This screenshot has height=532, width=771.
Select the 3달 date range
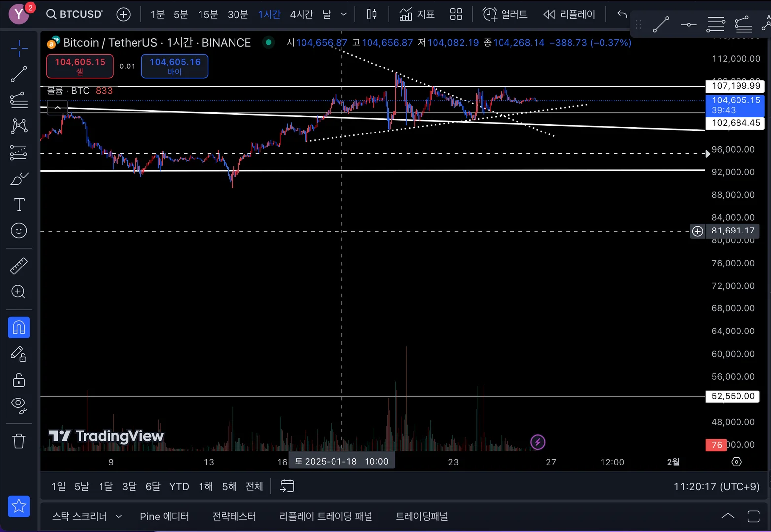129,487
